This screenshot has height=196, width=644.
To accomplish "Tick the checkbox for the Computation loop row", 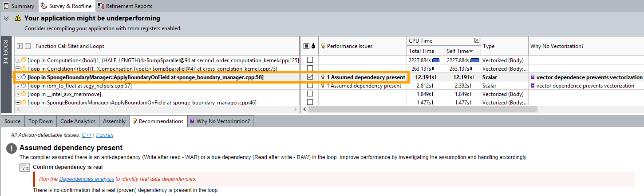I will click(310, 60).
